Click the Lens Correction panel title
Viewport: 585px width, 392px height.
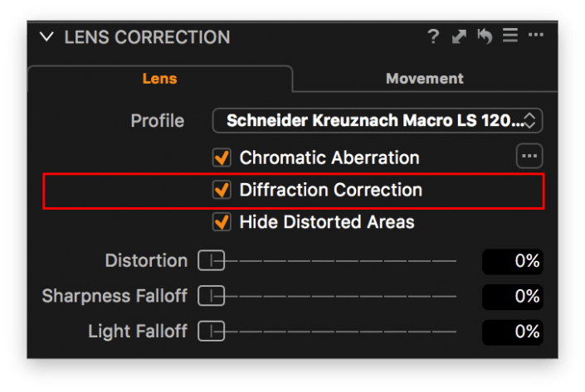pyautogui.click(x=147, y=37)
